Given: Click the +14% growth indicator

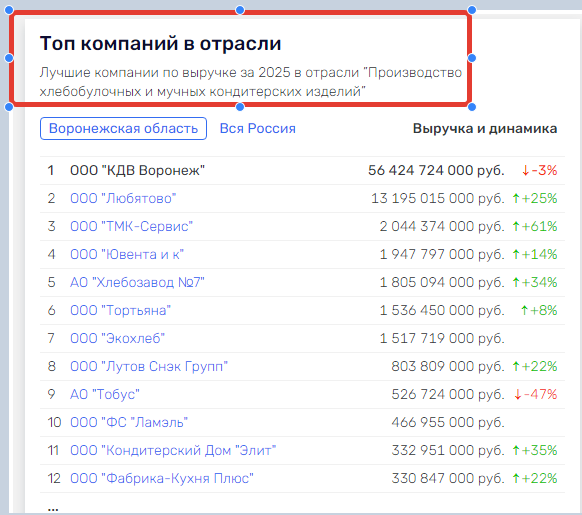Looking at the screenshot, I should click(535, 254).
